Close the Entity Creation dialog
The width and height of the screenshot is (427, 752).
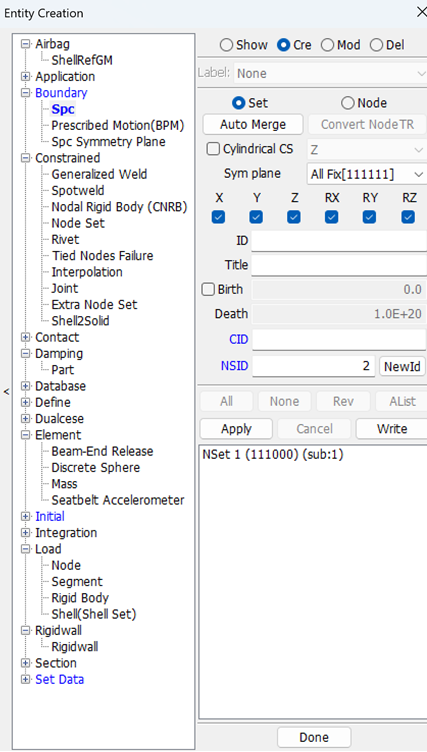tap(421, 12)
